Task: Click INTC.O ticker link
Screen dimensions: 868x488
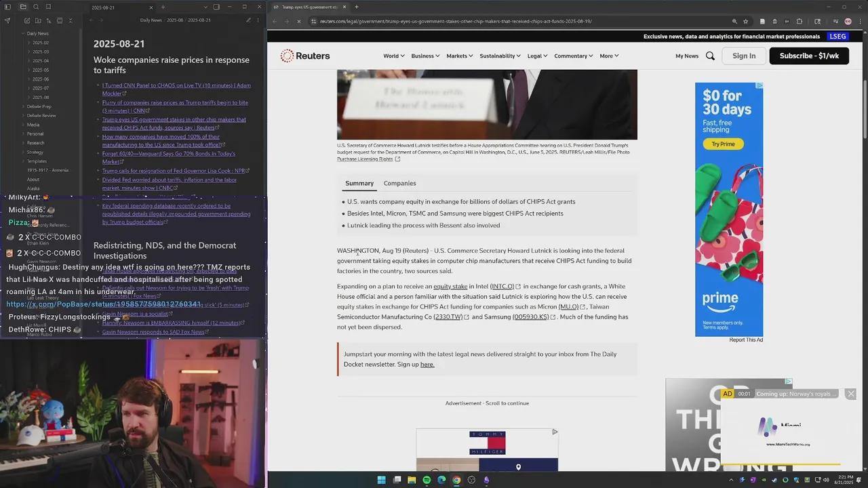Action: (502, 286)
